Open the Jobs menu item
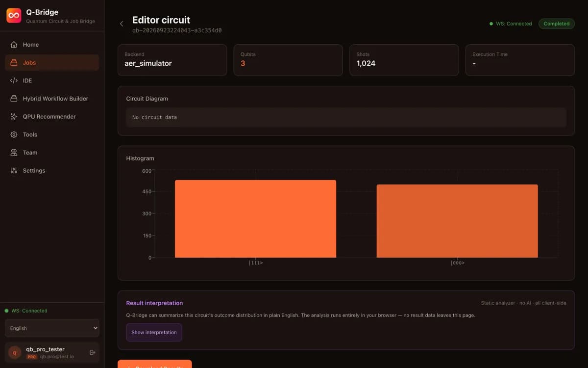This screenshot has width=588, height=368. tap(52, 63)
